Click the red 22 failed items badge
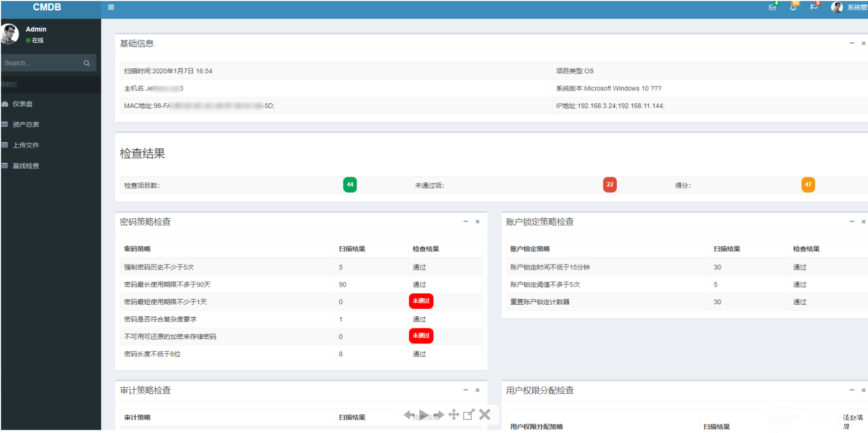The height and width of the screenshot is (433, 868). tap(610, 185)
